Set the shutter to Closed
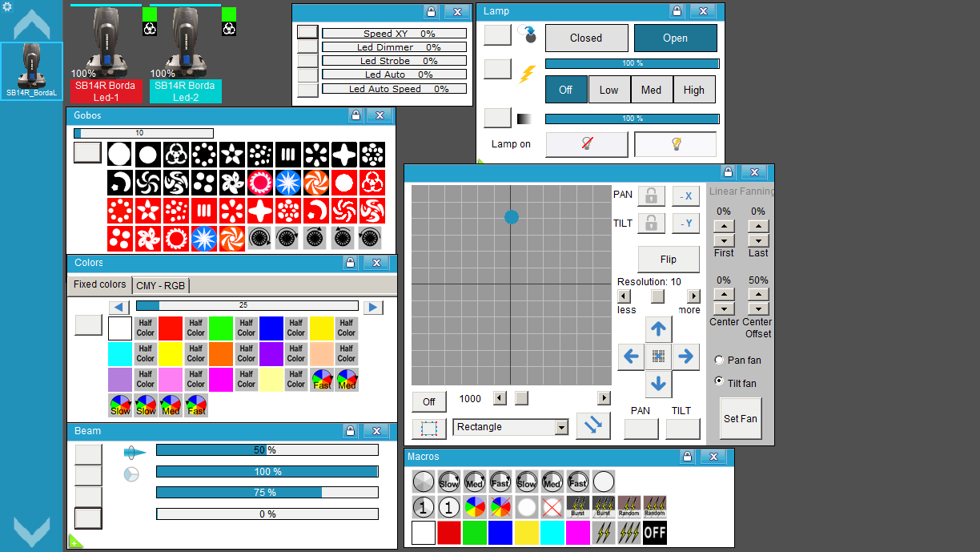Viewport: 980px width, 552px height. point(586,38)
